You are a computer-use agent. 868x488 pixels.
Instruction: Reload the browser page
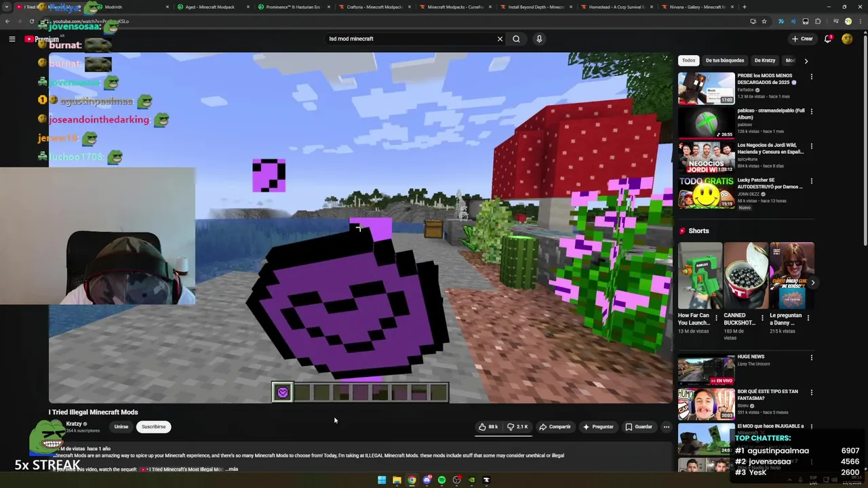31,21
